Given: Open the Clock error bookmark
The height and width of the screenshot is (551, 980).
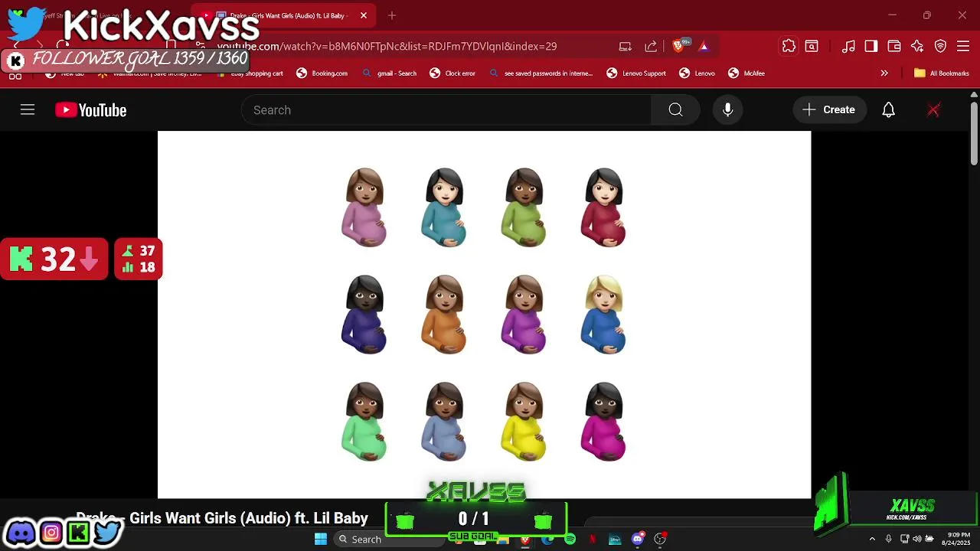Looking at the screenshot, I should pos(452,73).
